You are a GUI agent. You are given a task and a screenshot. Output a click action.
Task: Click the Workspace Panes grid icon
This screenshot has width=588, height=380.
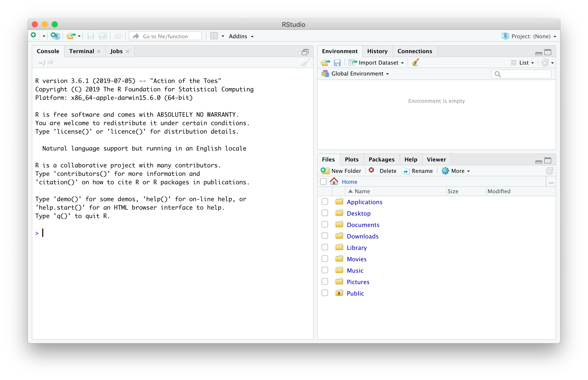[x=214, y=36]
